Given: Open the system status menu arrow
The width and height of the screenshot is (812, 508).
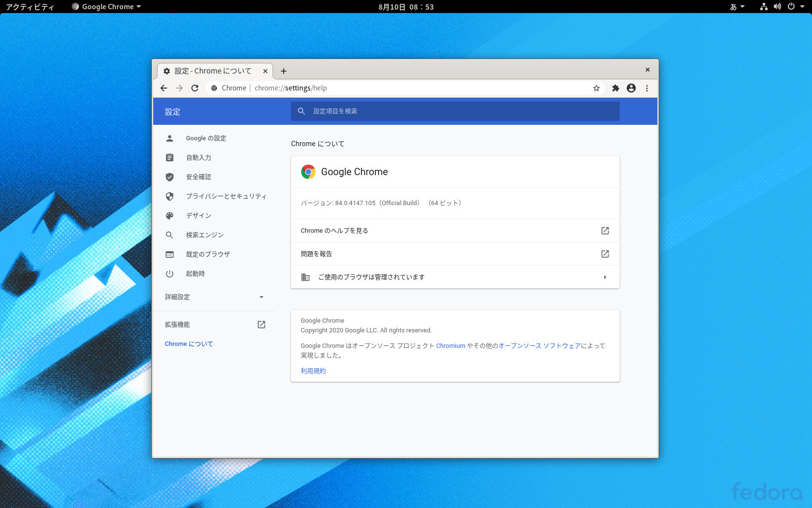Looking at the screenshot, I should click(x=802, y=7).
